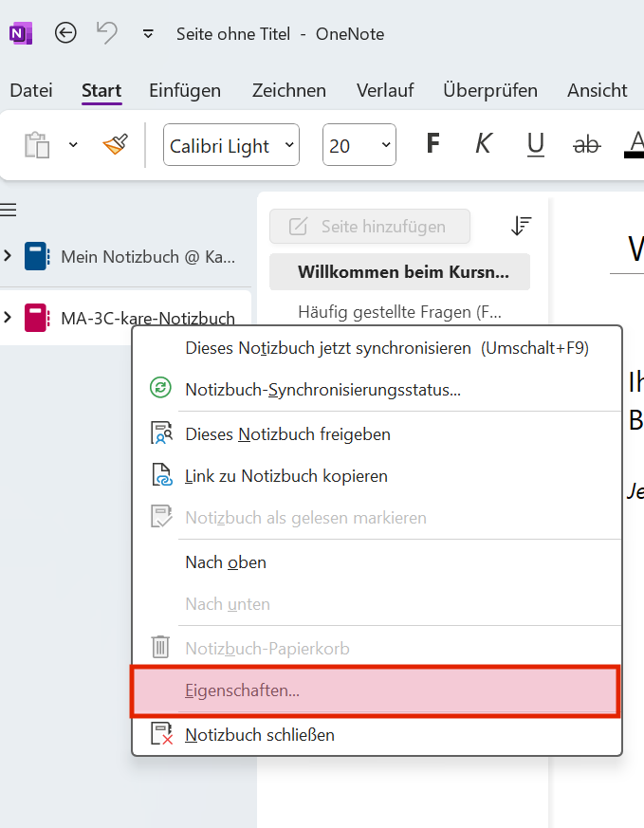The image size is (644, 828).
Task: Click the sort pages icon
Action: (x=521, y=226)
